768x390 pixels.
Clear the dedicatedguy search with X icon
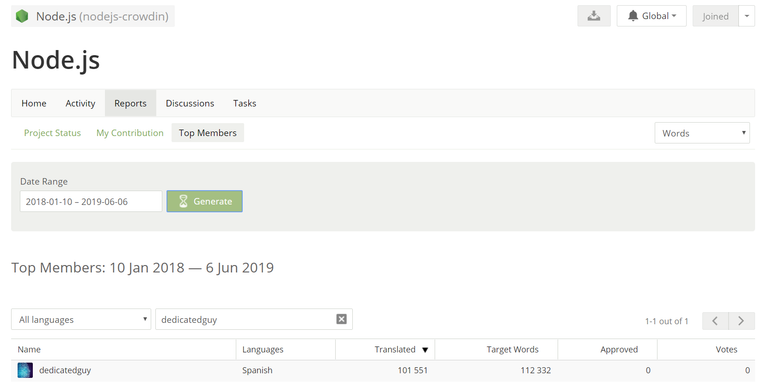[x=341, y=319]
